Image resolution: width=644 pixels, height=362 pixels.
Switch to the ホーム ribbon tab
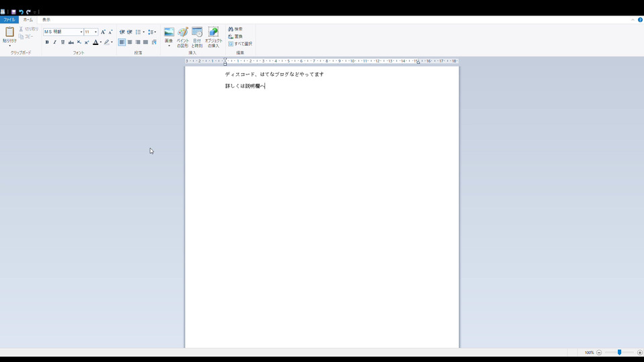(x=28, y=19)
